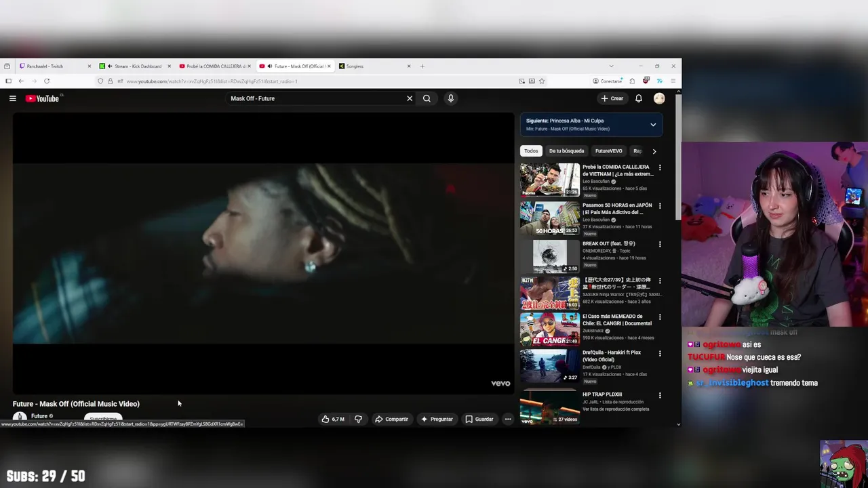868x488 pixels.
Task: Open YouTube notifications bell
Action: (x=638, y=98)
